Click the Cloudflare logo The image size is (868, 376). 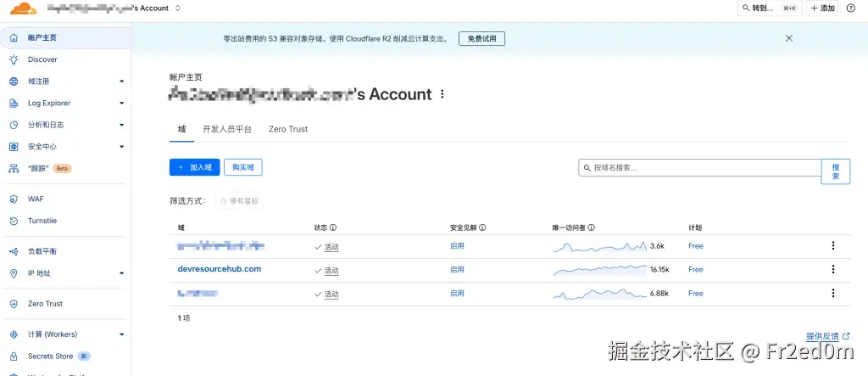click(23, 8)
